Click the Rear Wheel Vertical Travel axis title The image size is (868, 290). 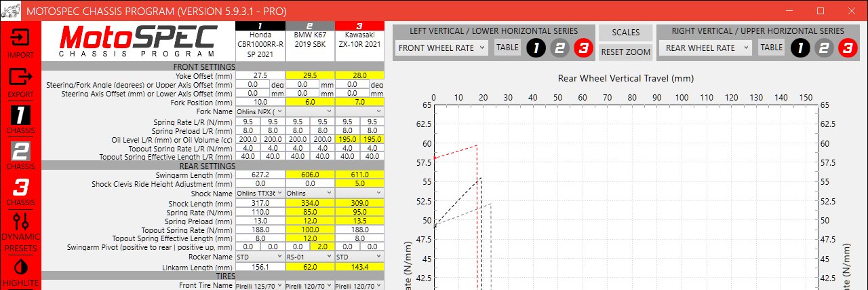[x=625, y=78]
